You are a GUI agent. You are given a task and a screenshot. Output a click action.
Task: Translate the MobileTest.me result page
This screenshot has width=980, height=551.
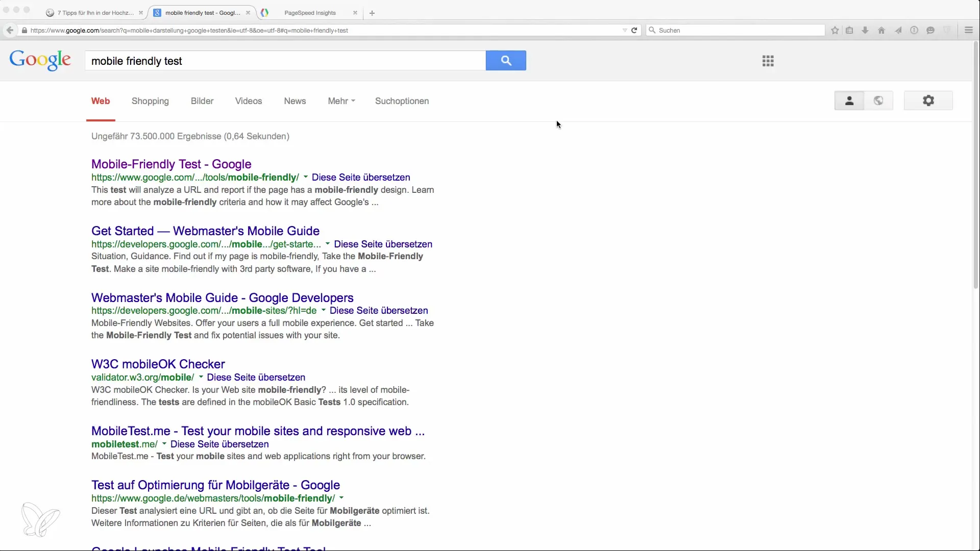coord(219,444)
